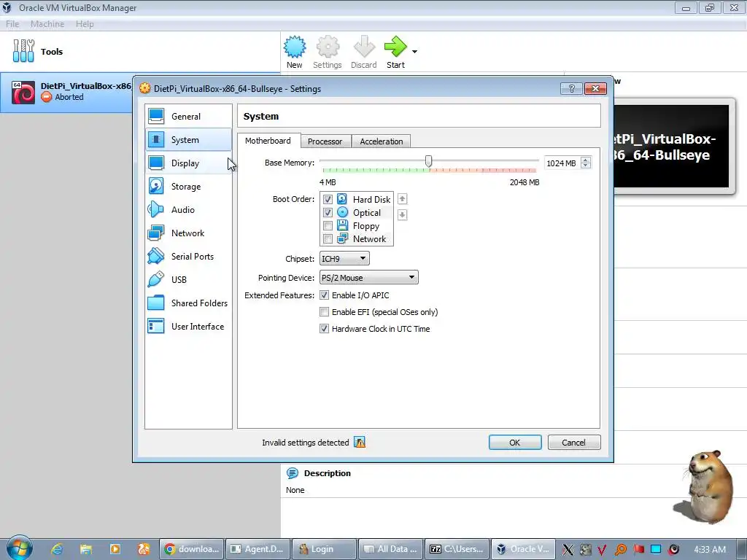
Task: Switch to 7-Zip C:\Users taskbar window
Action: [x=457, y=549]
